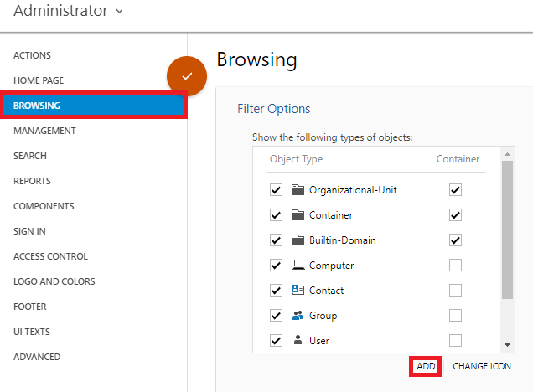Click the Organizational-Unit folder icon
The width and height of the screenshot is (533, 392).
(x=298, y=190)
